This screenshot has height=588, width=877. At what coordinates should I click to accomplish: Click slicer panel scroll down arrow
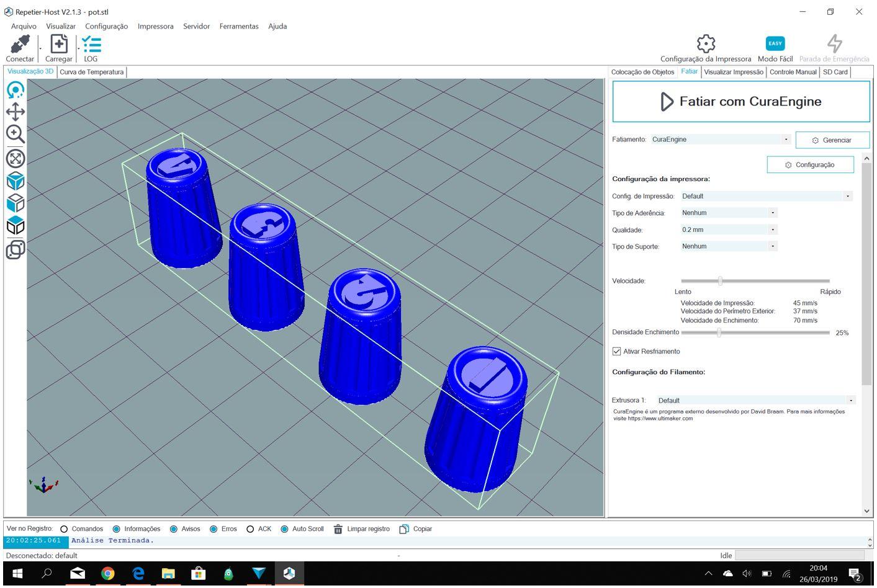coord(867,511)
